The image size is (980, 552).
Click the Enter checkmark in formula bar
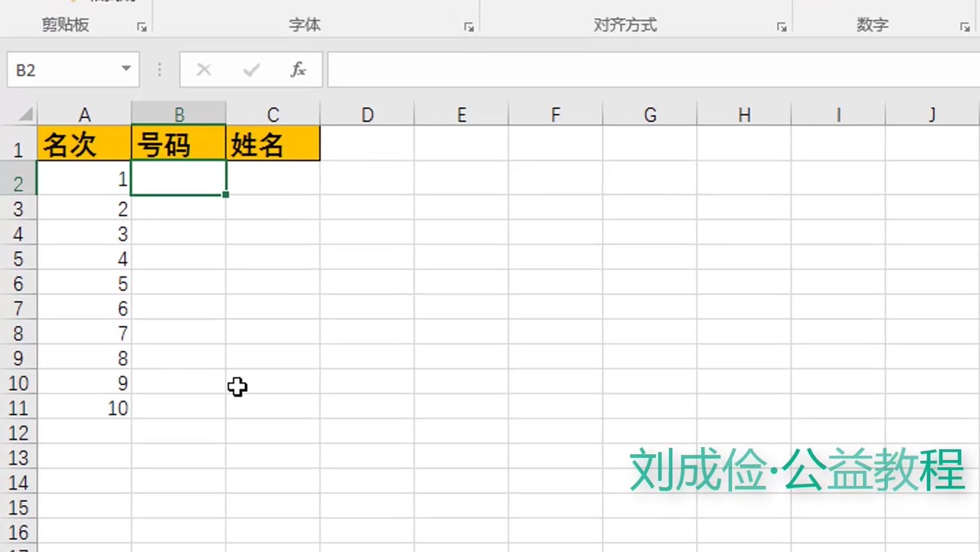pos(251,70)
